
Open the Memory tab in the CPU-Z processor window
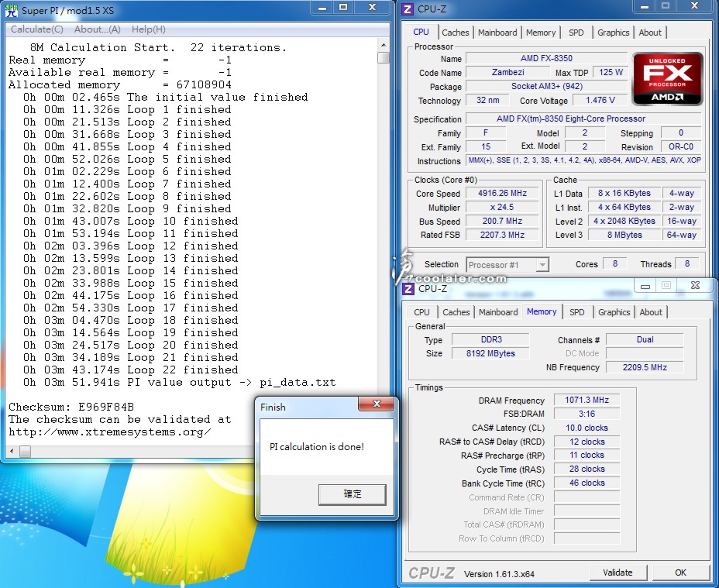click(x=541, y=33)
